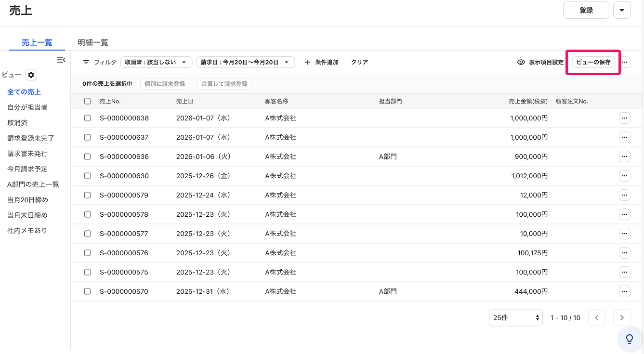Screen dimensions: 644x354
Task: Click 条件追加 button
Action: pos(321,62)
